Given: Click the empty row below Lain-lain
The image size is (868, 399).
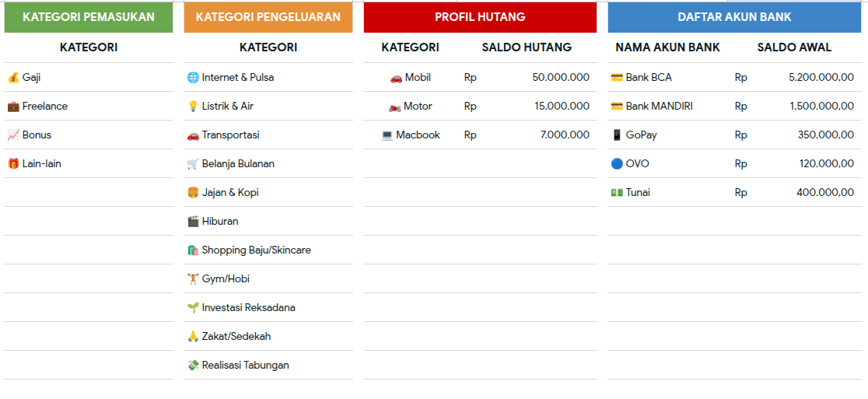Looking at the screenshot, I should (89, 193).
